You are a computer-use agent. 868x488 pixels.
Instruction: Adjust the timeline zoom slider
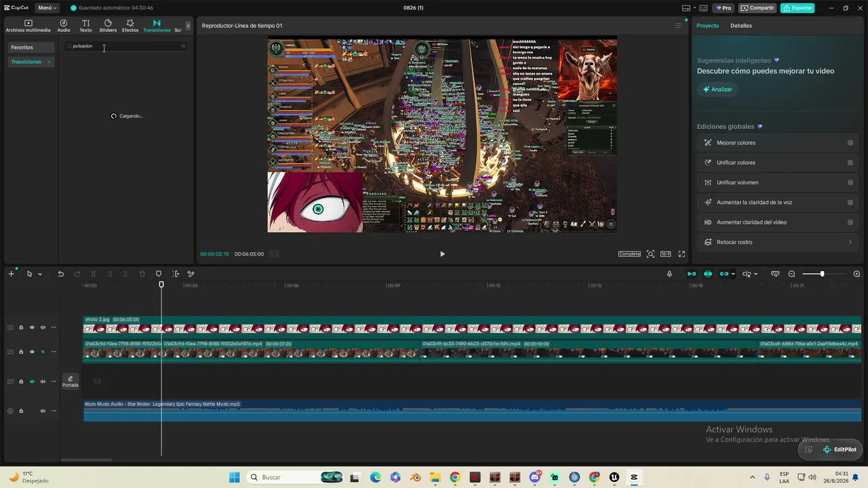[x=823, y=274]
